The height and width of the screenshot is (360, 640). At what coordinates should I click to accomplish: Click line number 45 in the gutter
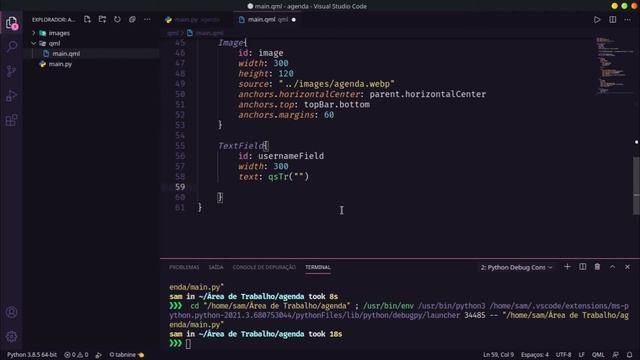point(180,42)
